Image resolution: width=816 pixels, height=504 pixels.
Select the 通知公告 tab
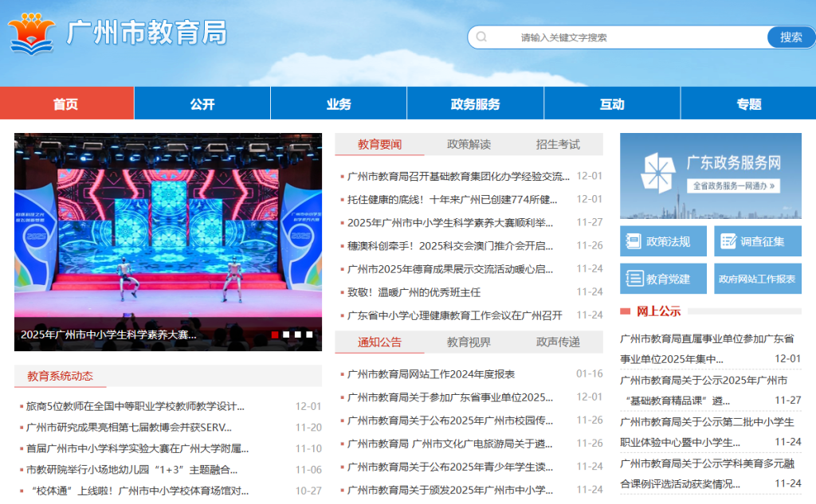pyautogui.click(x=380, y=342)
